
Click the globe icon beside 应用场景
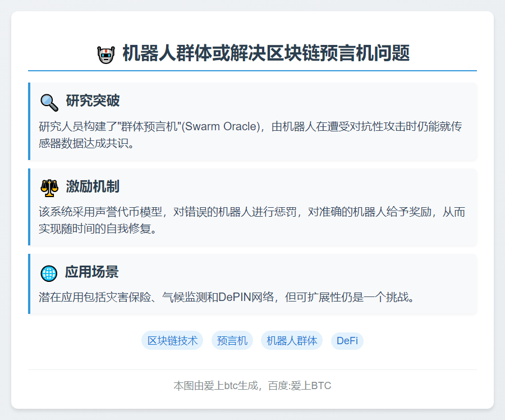pos(49,273)
